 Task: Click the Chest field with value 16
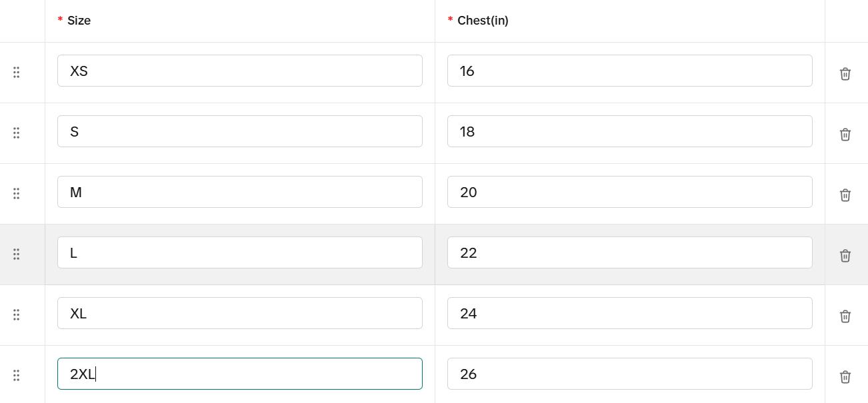629,71
